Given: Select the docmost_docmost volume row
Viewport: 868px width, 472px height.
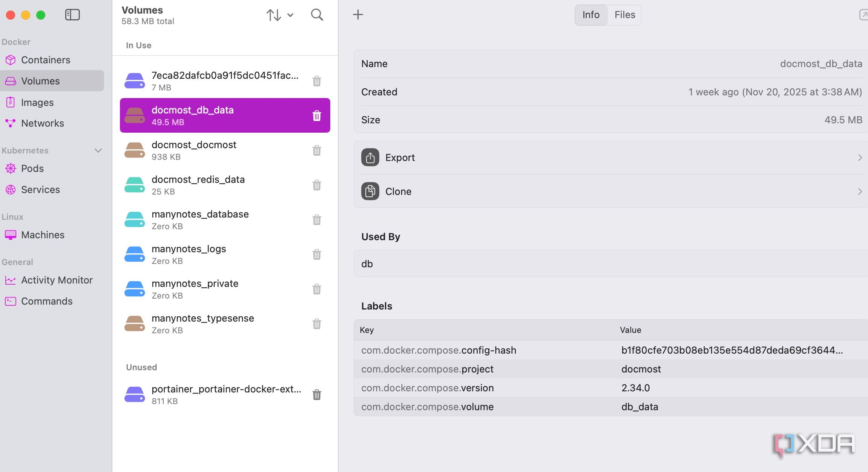Looking at the screenshot, I should (225, 150).
